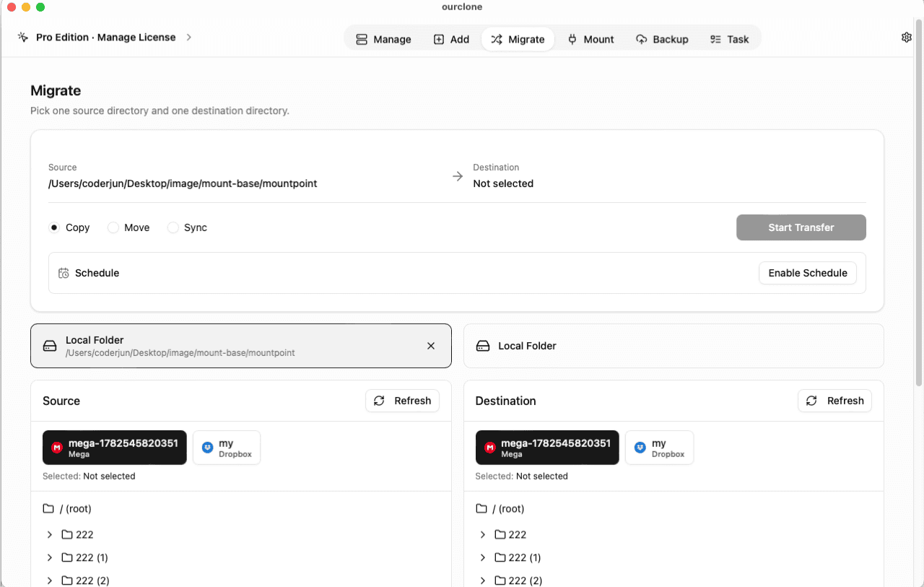Click the Destination root folder icon
924x587 pixels.
point(481,509)
